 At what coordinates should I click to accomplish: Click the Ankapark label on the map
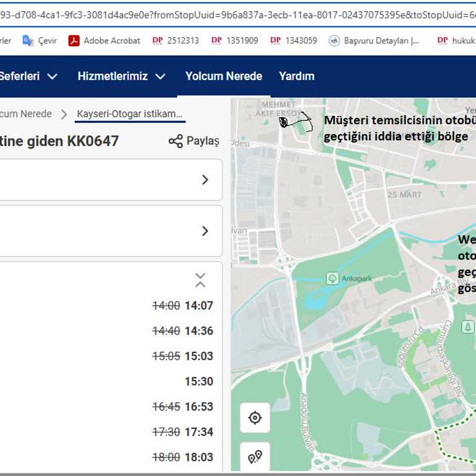356,278
